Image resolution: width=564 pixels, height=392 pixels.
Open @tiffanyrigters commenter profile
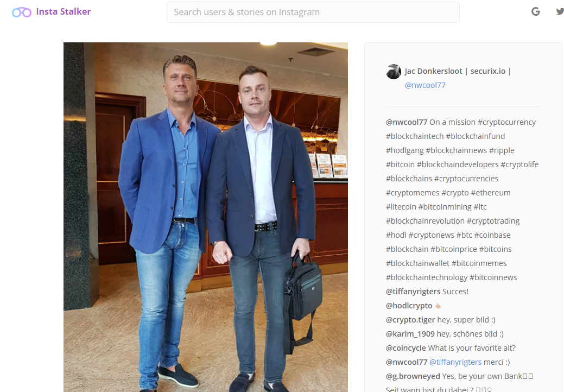413,292
